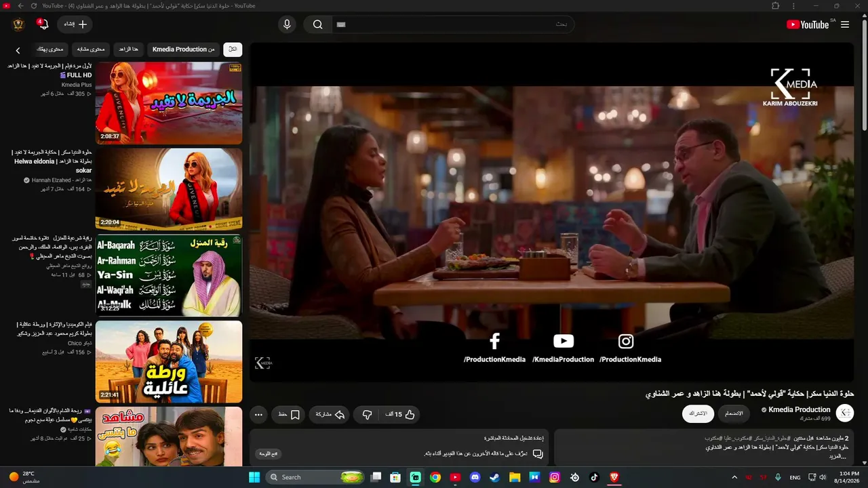868x488 pixels.
Task: Select the من Kmedia Production chip
Action: pos(183,49)
